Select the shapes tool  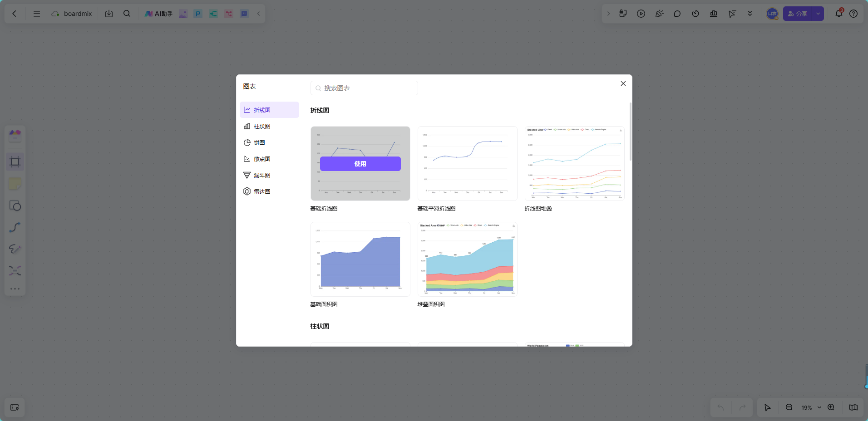(15, 206)
